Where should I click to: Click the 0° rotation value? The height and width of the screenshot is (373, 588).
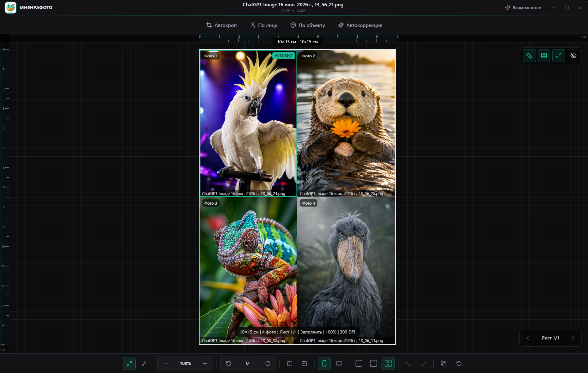(x=248, y=364)
